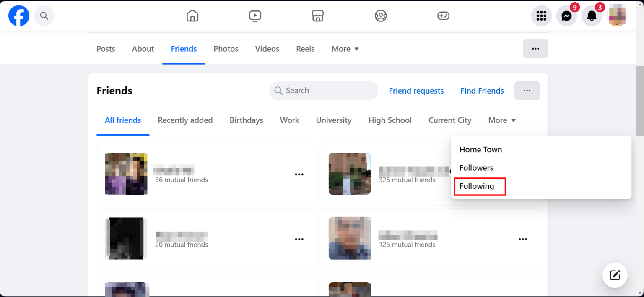This screenshot has height=297, width=644.
Task: Click the friends Search input field
Action: coord(324,91)
